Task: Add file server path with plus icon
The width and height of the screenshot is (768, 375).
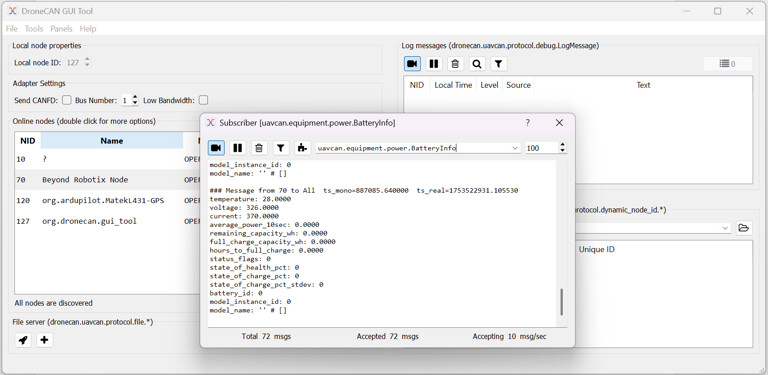Action: coord(44,340)
